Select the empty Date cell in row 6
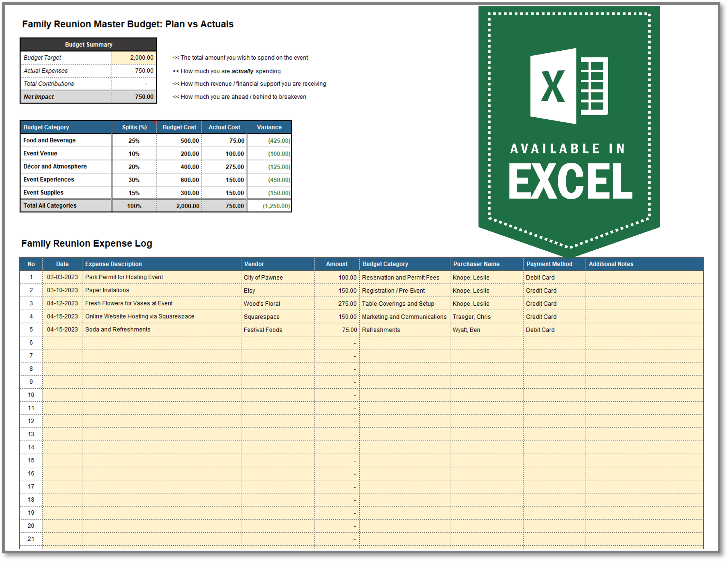This screenshot has height=561, width=728. [x=62, y=343]
